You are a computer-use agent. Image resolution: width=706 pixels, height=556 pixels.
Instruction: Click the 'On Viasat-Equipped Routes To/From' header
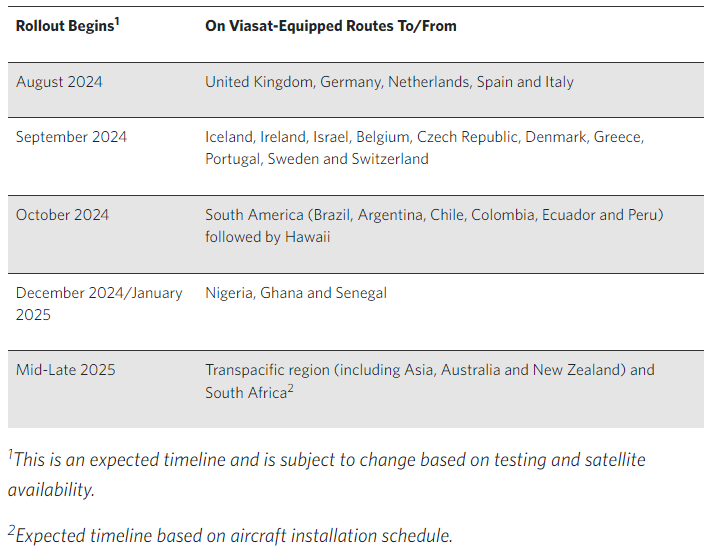pos(331,26)
